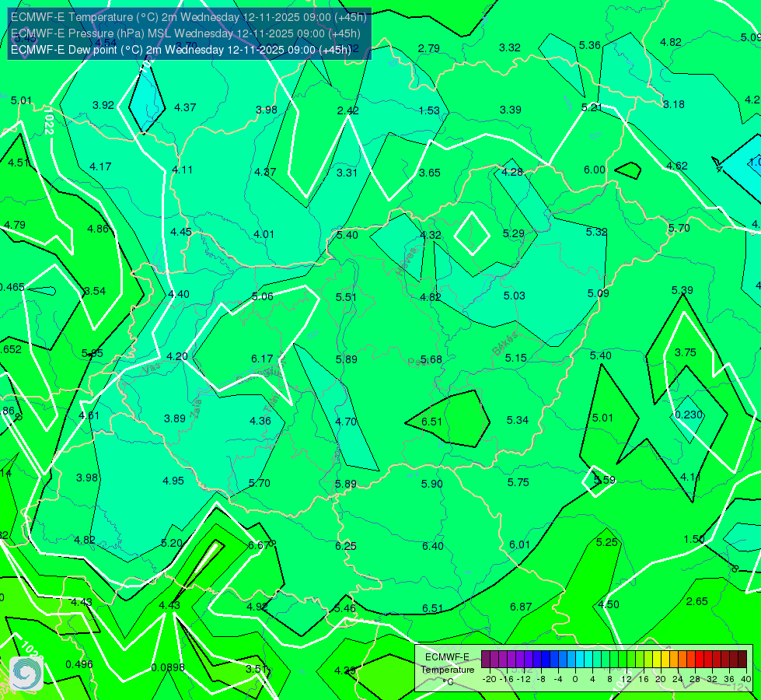Click the temperature value 2.65

697,601
